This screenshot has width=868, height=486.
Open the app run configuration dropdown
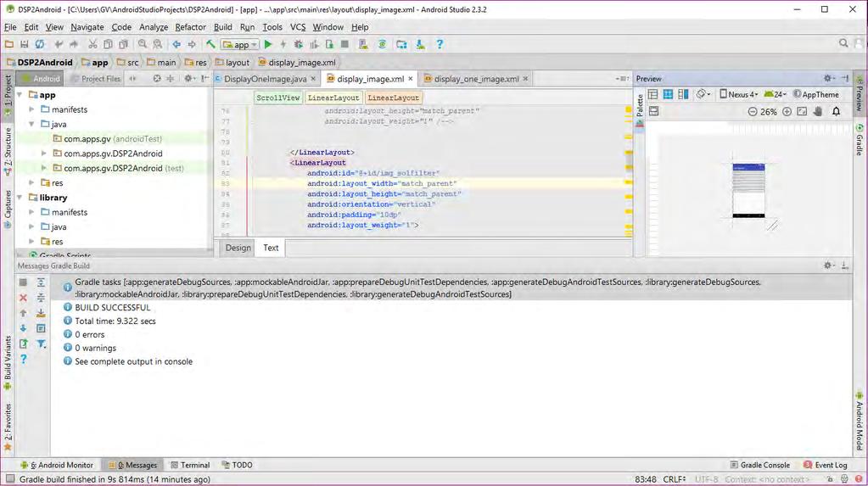240,44
